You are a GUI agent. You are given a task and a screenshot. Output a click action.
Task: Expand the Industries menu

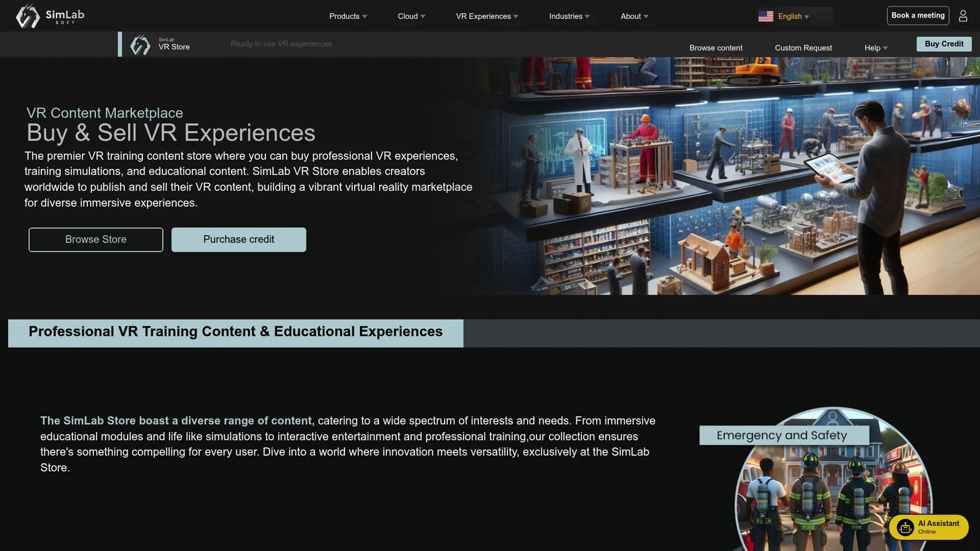570,16
